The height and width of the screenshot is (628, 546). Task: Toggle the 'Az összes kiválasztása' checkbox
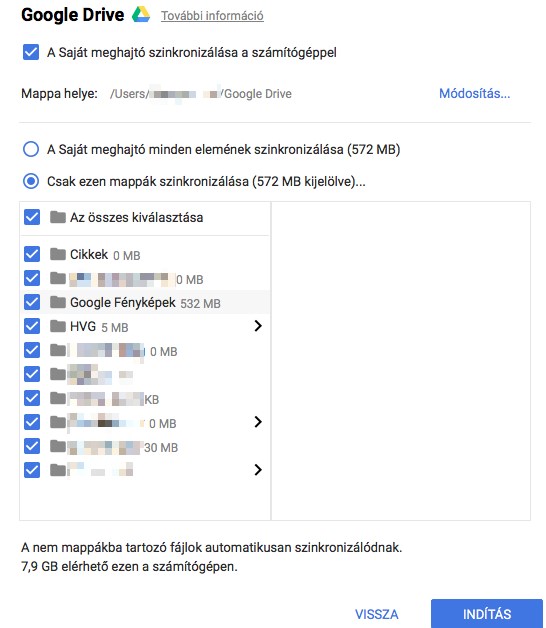[x=32, y=217]
